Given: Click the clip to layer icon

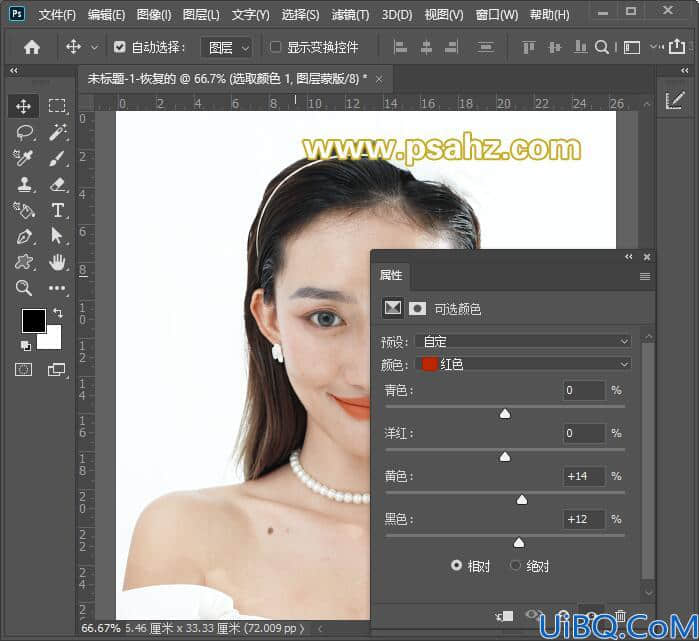Looking at the screenshot, I should (505, 616).
